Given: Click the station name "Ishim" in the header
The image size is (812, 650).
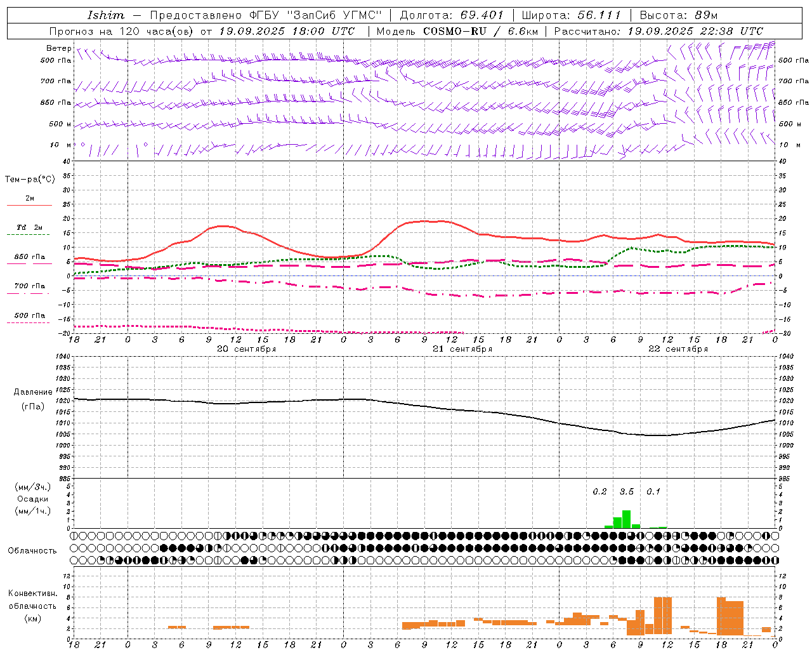Looking at the screenshot, I should coord(106,15).
